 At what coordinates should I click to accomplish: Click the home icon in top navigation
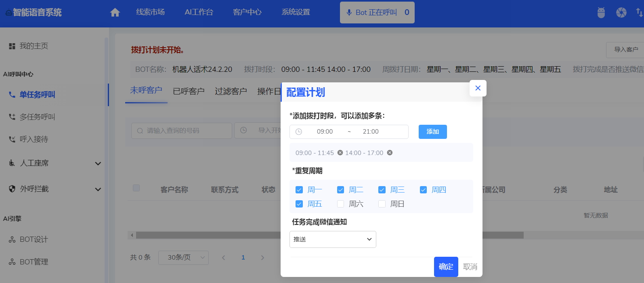(115, 13)
